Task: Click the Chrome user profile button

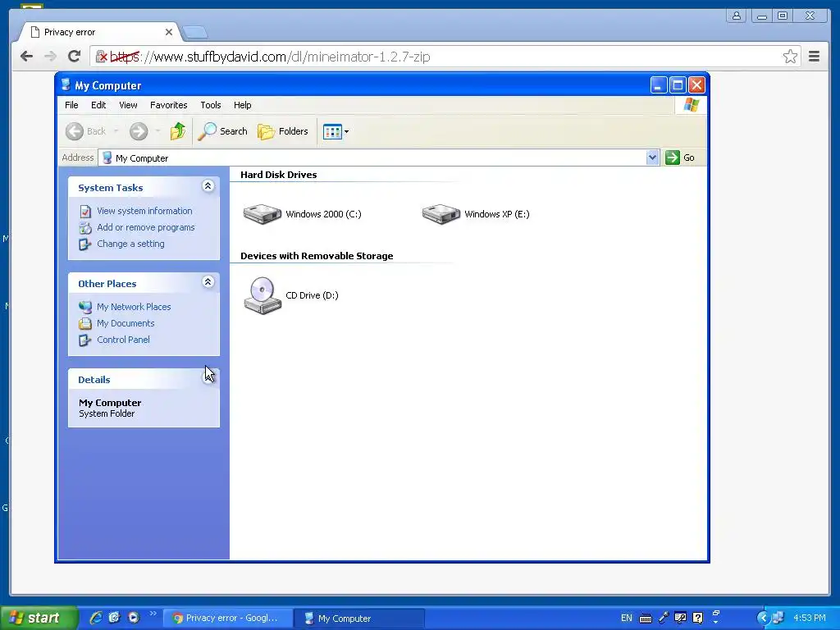Action: 737,16
